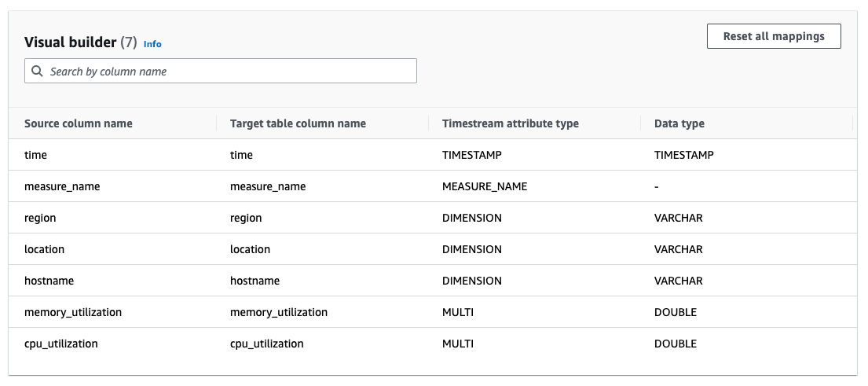Screen dimensions: 868x386
Task: Click the time row TIMESTAMP data type
Action: click(x=683, y=155)
